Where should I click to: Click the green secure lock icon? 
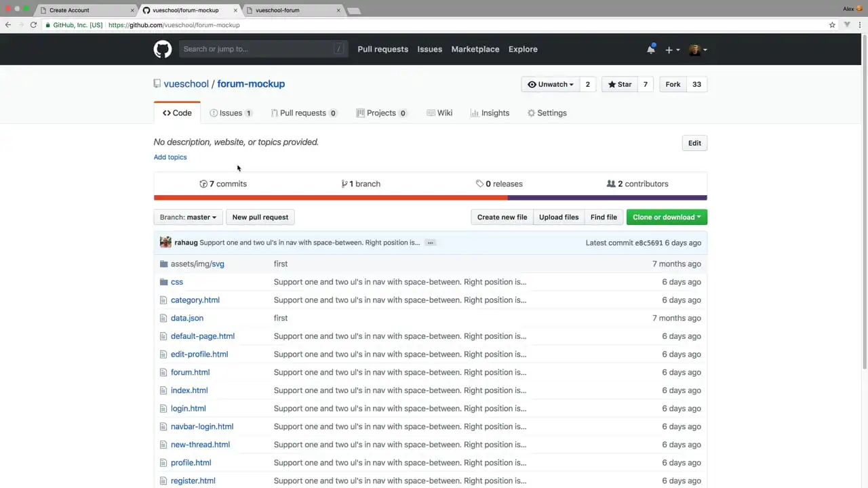coord(47,25)
